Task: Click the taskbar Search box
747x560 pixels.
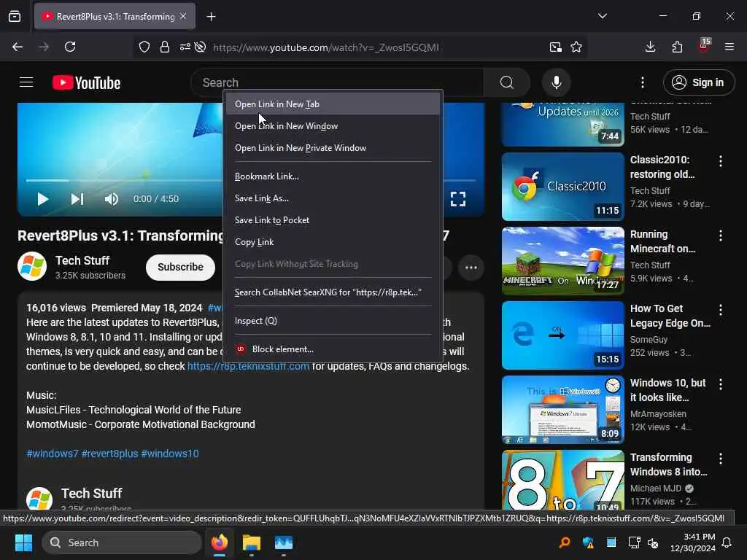Action: [x=122, y=542]
